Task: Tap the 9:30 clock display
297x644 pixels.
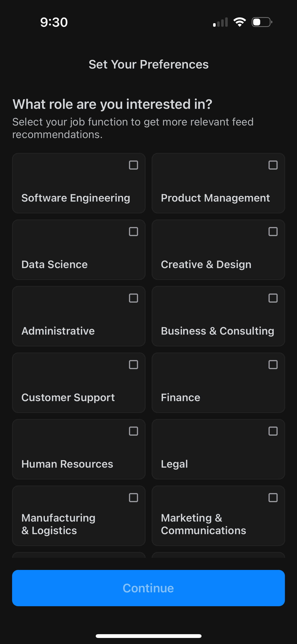Action: (x=53, y=22)
